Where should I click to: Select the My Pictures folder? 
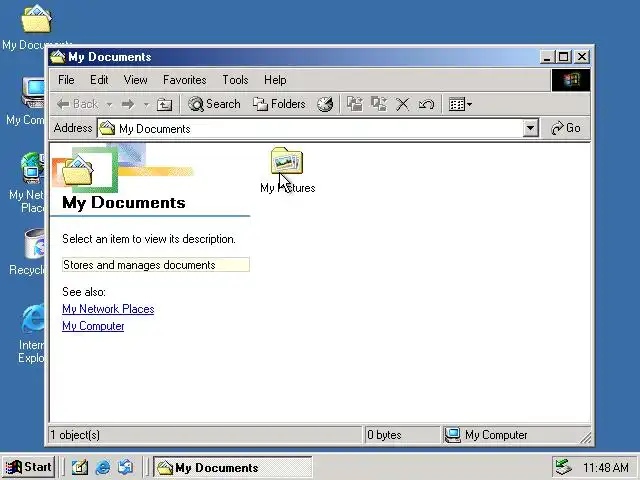(287, 170)
